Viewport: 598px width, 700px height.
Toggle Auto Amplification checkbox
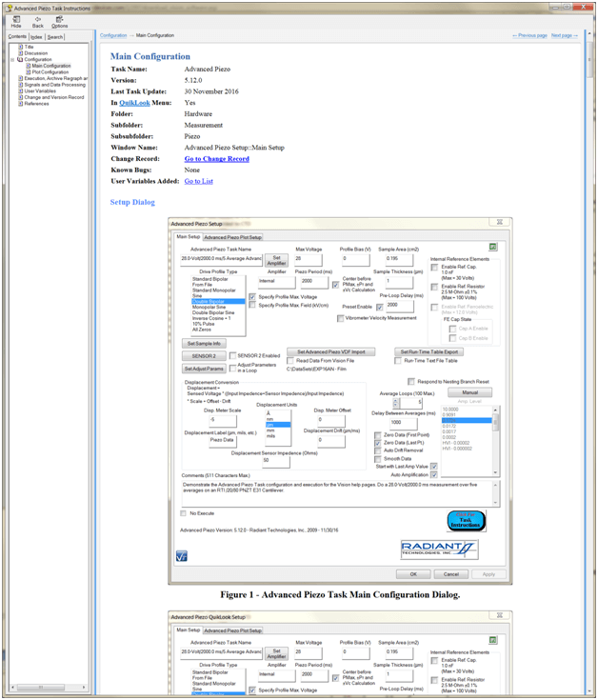(x=434, y=475)
